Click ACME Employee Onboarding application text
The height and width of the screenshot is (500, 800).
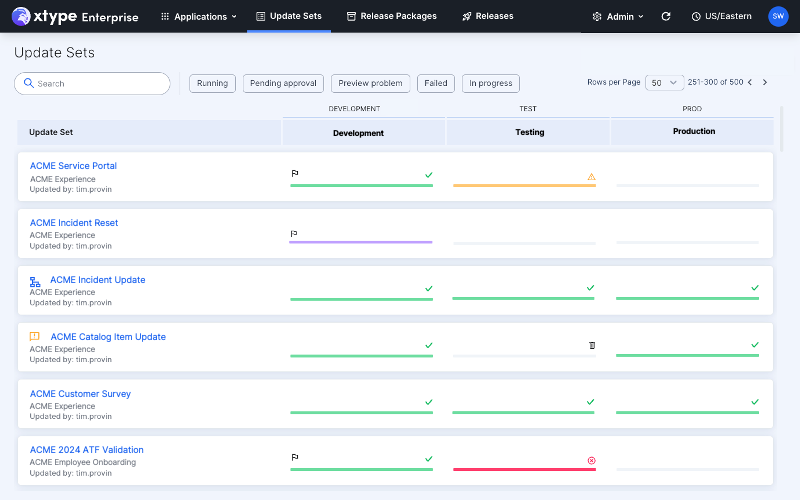point(83,462)
